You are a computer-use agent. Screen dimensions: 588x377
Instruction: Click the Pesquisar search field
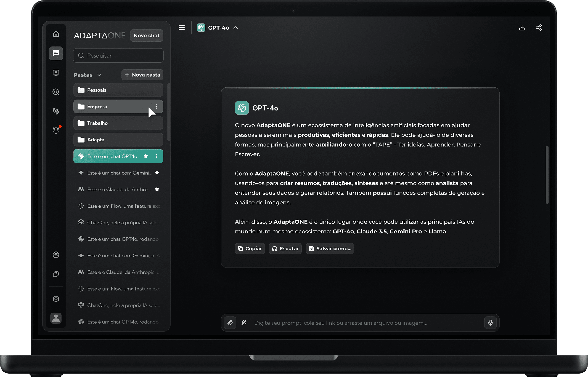tap(118, 56)
